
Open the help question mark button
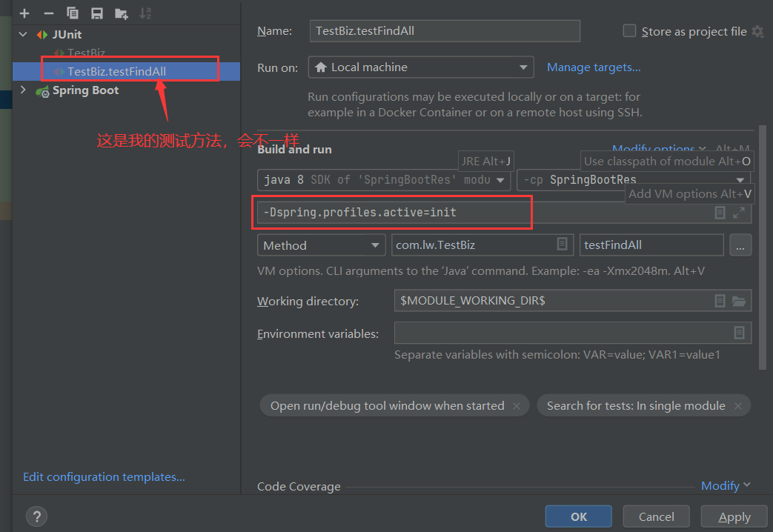pos(36,516)
